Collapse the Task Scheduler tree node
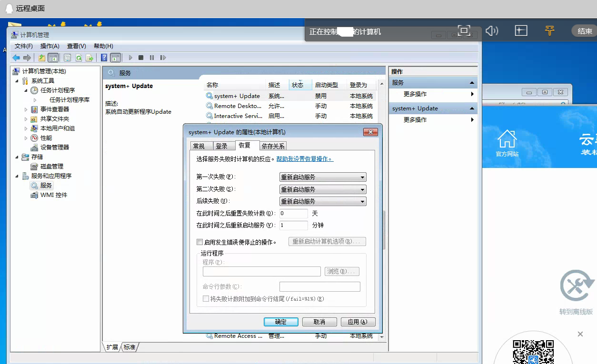 [26, 90]
